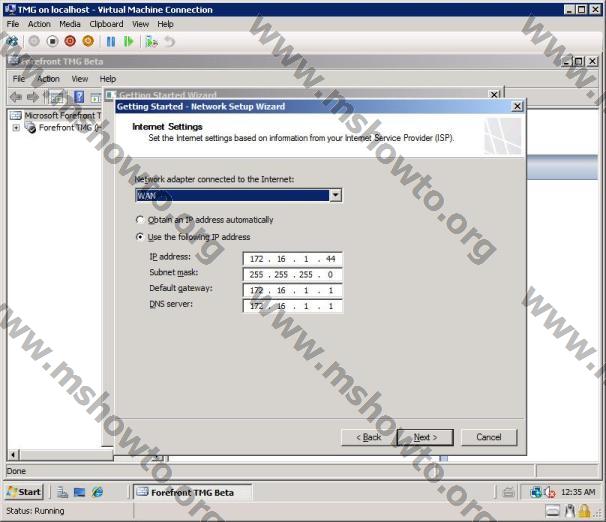Click the orange Save state VM icon
Image resolution: width=606 pixels, height=522 pixels.
click(x=88, y=41)
